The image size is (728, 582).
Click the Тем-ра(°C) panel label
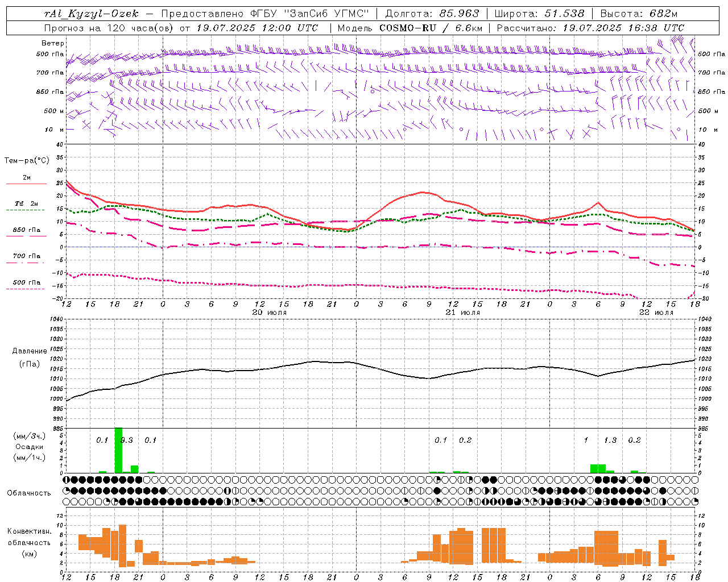pos(27,160)
